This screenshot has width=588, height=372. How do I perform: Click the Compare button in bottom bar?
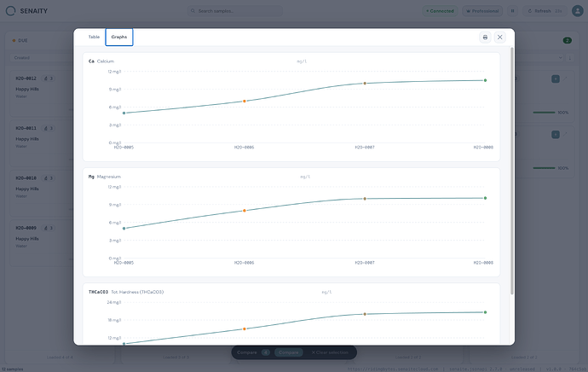(x=288, y=352)
